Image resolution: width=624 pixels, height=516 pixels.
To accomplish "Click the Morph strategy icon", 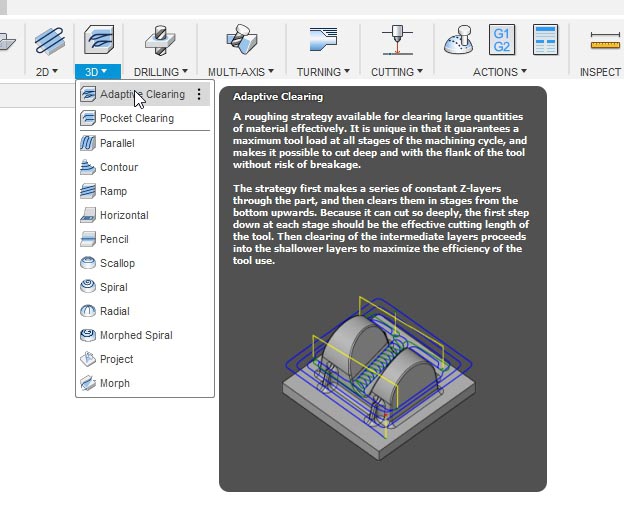I will 88,383.
